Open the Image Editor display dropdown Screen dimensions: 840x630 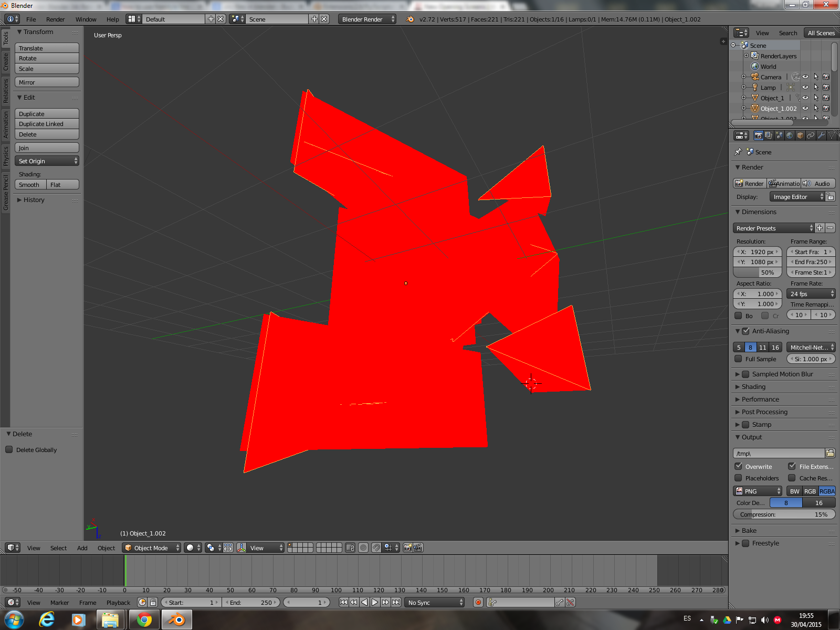[x=797, y=196]
